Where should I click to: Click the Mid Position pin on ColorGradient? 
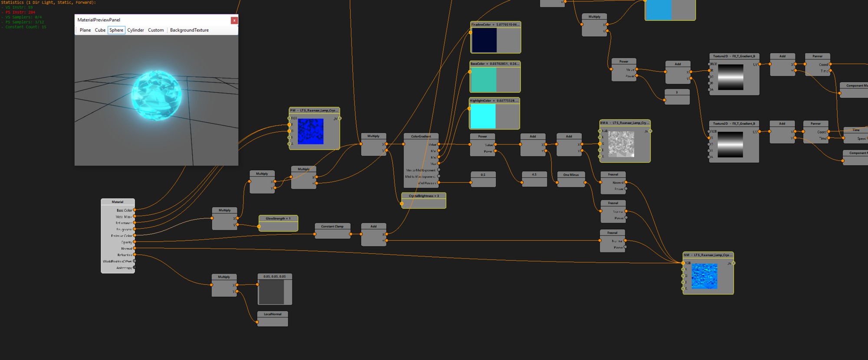coord(439,183)
